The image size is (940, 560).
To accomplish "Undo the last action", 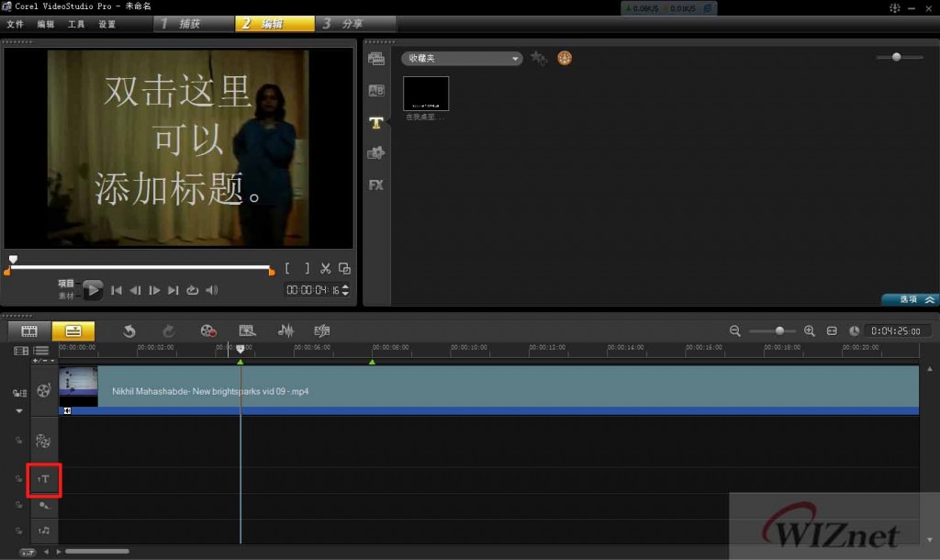I will coord(129,331).
